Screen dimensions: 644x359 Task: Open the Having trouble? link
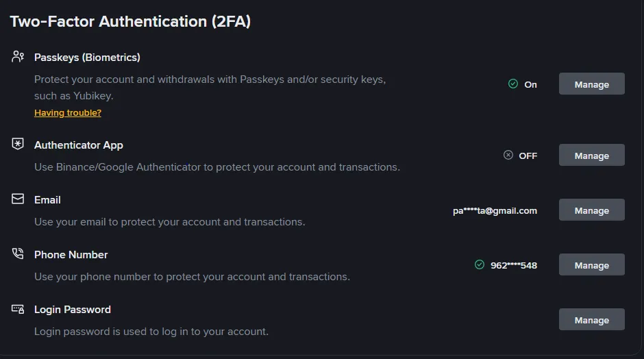click(x=68, y=112)
